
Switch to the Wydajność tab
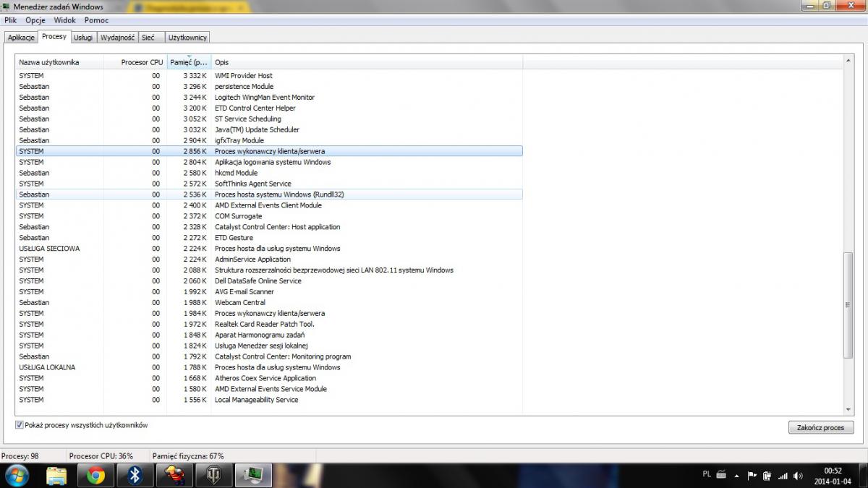pyautogui.click(x=117, y=38)
